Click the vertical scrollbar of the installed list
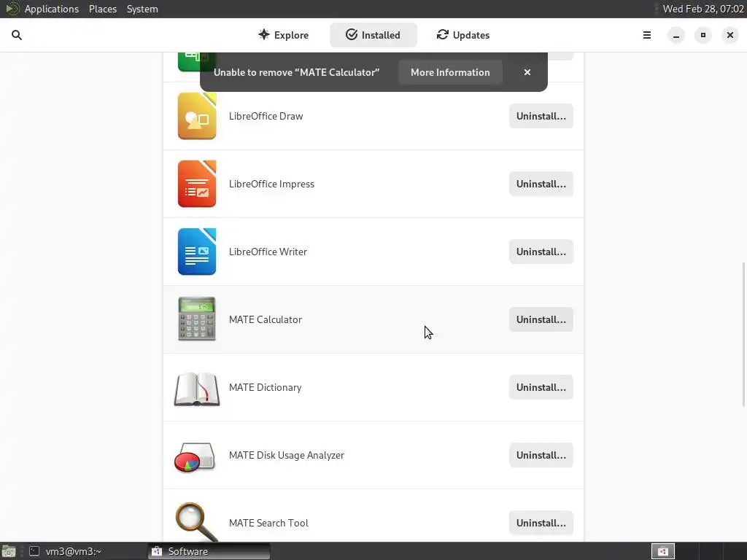Screen dimensions: 747x560 coord(743,334)
